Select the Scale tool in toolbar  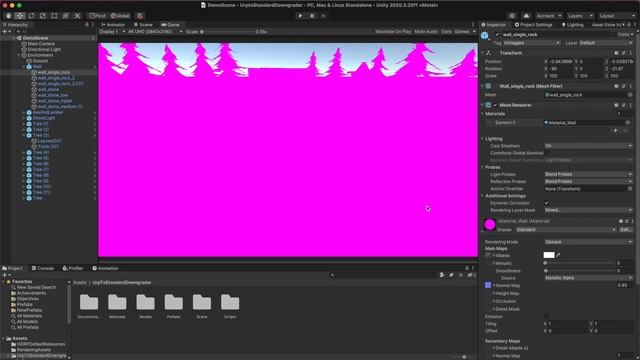(x=43, y=16)
